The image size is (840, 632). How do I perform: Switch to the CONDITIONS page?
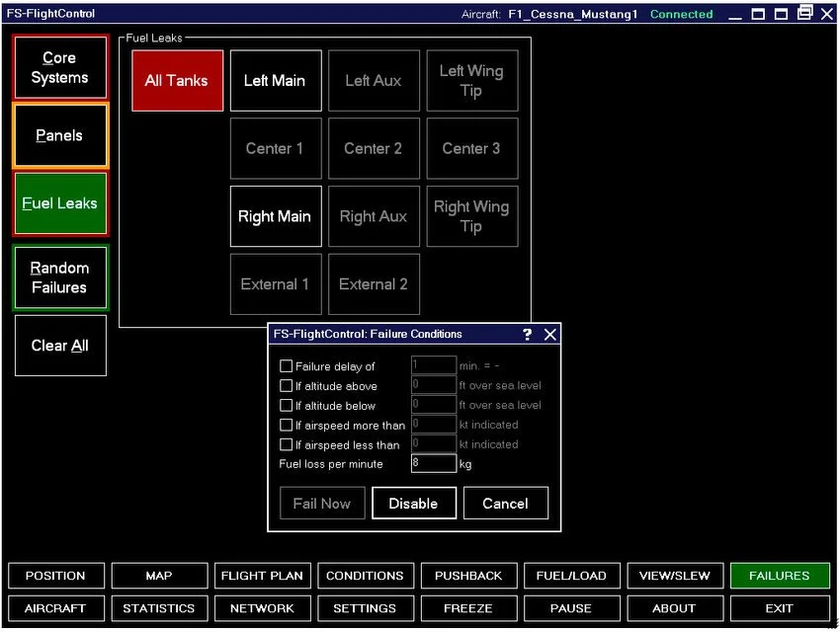(x=366, y=576)
